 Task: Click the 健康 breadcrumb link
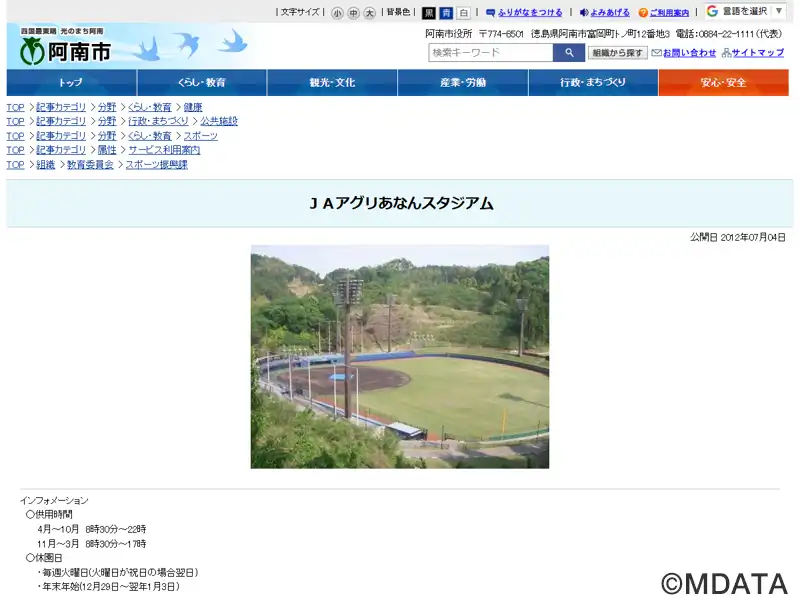193,107
